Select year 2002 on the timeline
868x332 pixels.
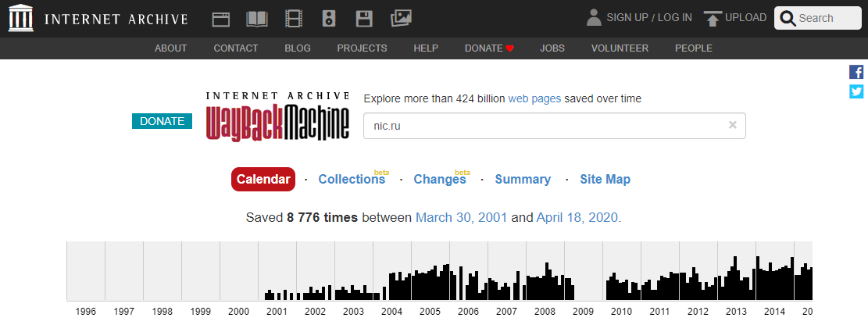tap(315, 312)
